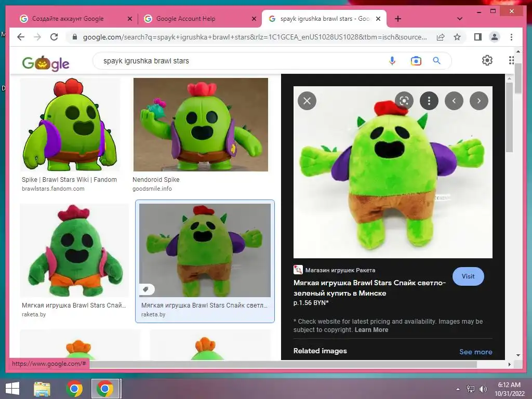The image size is (532, 399).
Task: Switch to Создайте аккаунт Google tab
Action: pos(68,19)
